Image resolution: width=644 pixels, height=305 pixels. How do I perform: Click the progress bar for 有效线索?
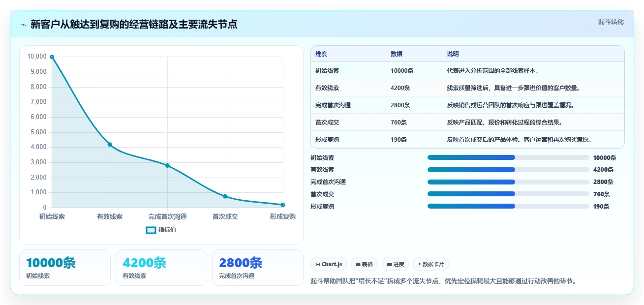click(x=508, y=170)
